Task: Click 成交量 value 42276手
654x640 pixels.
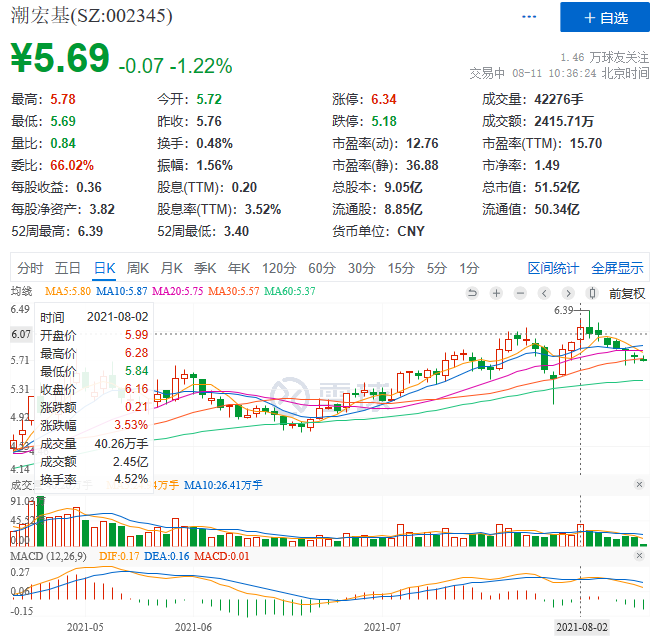Action: pyautogui.click(x=559, y=99)
